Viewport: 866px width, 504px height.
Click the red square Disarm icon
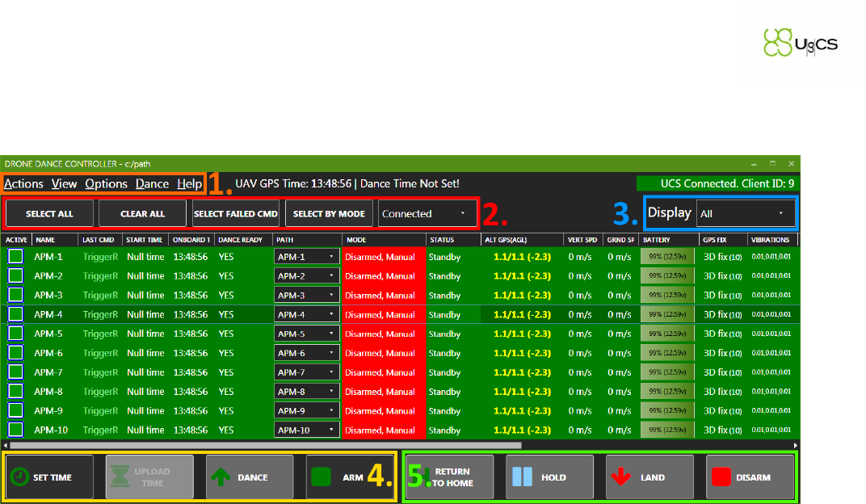pyautogui.click(x=721, y=477)
